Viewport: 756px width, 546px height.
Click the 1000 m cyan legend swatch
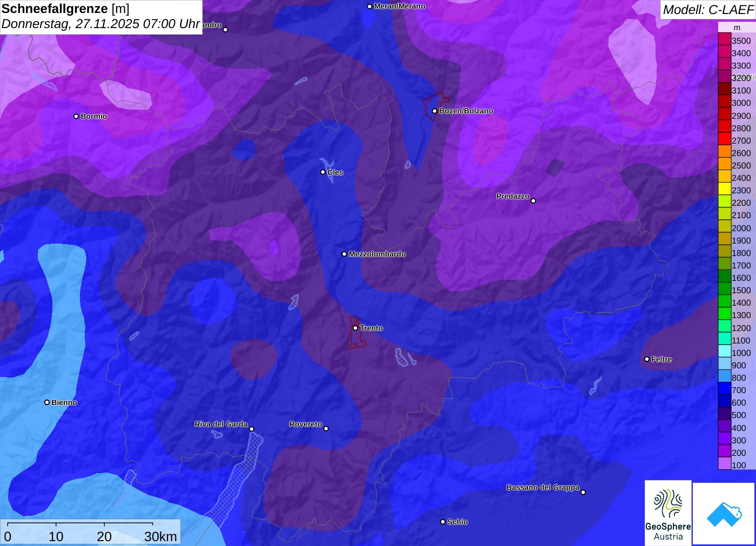[724, 351]
